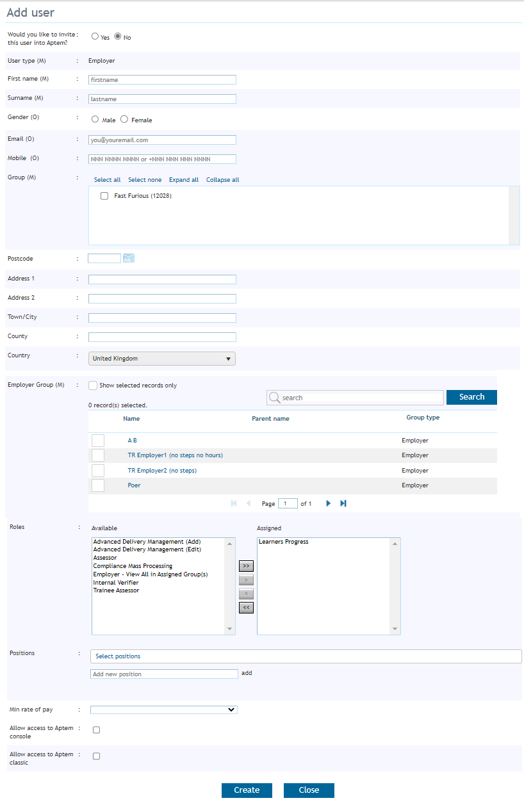524x812 pixels.
Task: Go to previous page of employer groups
Action: tap(249, 503)
